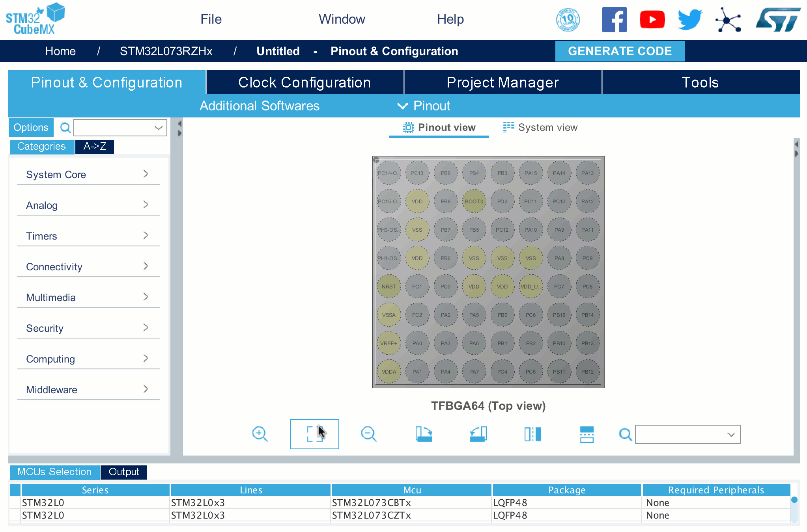Fit the chip pinout to the view
The height and width of the screenshot is (532, 807).
(x=314, y=434)
